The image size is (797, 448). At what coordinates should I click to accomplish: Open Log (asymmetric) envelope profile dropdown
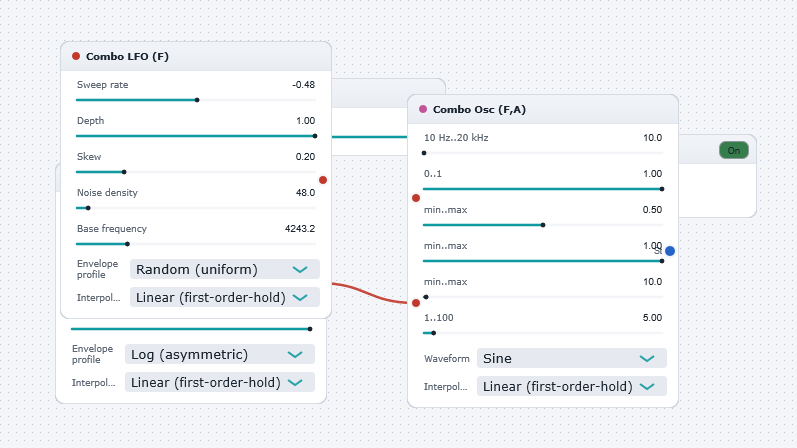[x=220, y=354]
